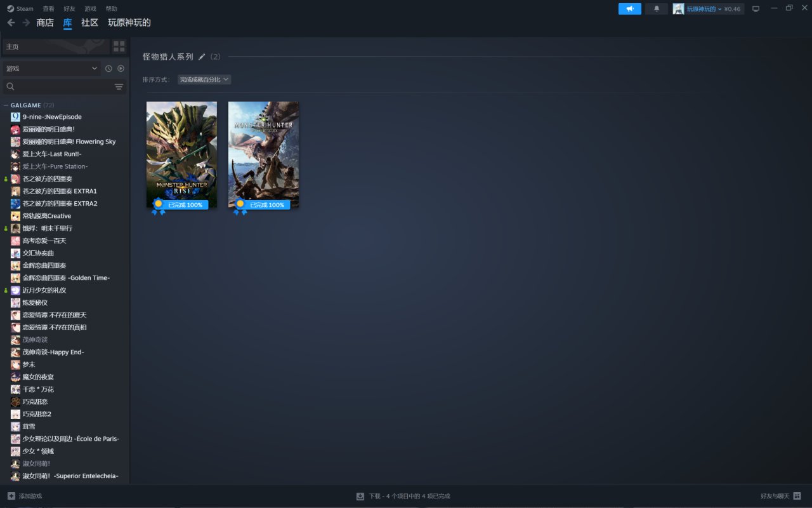Open the announcements megaphone button
This screenshot has height=508, width=812.
(629, 9)
